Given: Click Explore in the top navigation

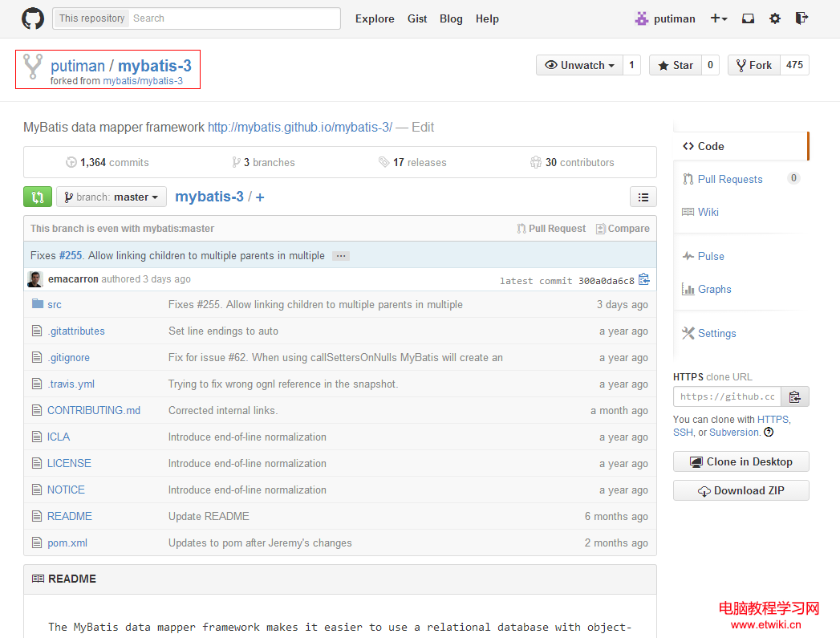Looking at the screenshot, I should (375, 18).
